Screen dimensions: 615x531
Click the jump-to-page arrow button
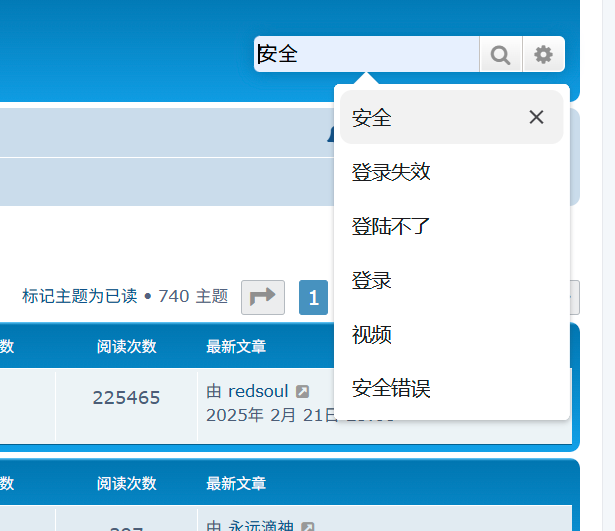click(263, 297)
